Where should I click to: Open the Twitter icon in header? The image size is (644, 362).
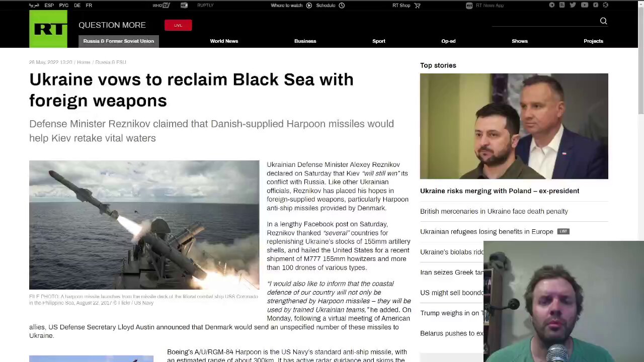[x=573, y=5]
